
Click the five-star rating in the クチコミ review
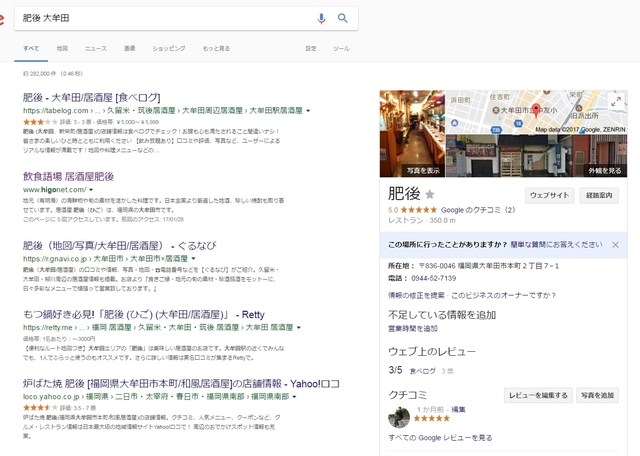coord(431,418)
